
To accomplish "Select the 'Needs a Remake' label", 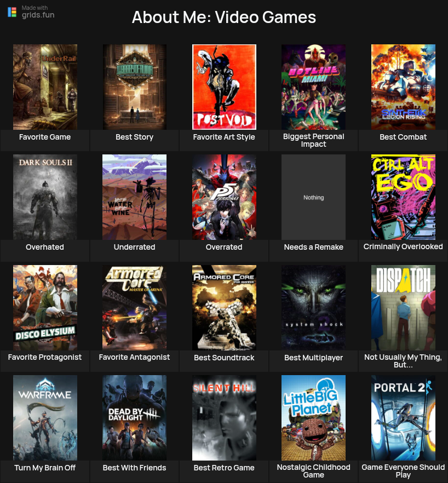I will pos(313,247).
